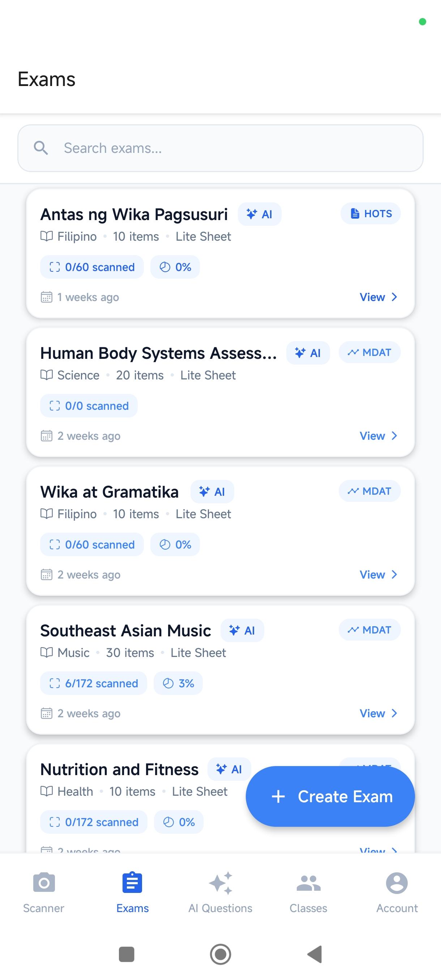Viewport: 441px width, 980px height.
Task: Tap the AI Questions sparkle icon
Action: click(x=220, y=883)
